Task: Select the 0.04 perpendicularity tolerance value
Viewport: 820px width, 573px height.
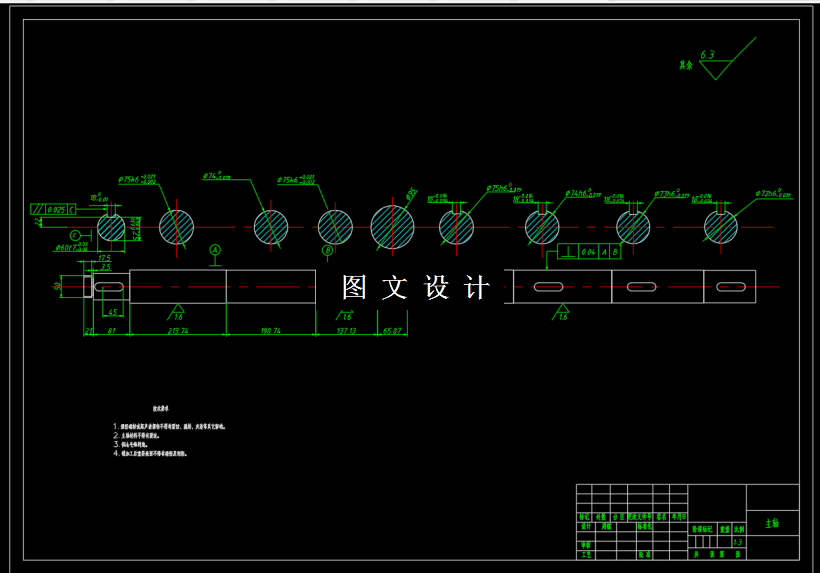Action: (x=588, y=252)
